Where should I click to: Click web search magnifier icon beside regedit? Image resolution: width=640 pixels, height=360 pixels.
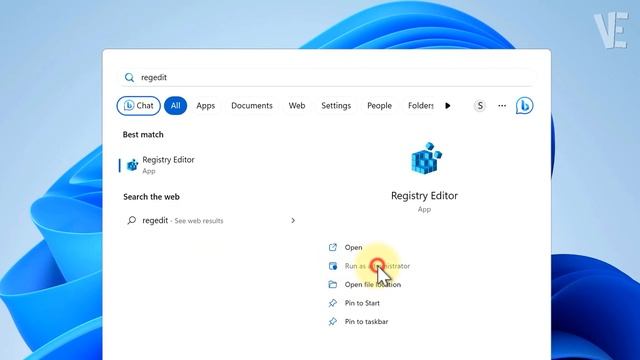131,220
